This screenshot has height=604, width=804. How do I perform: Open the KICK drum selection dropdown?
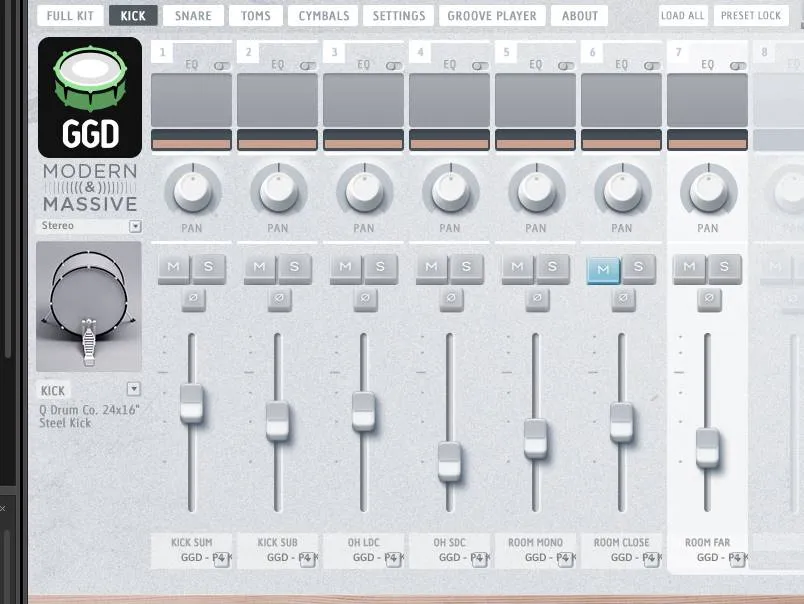click(133, 389)
